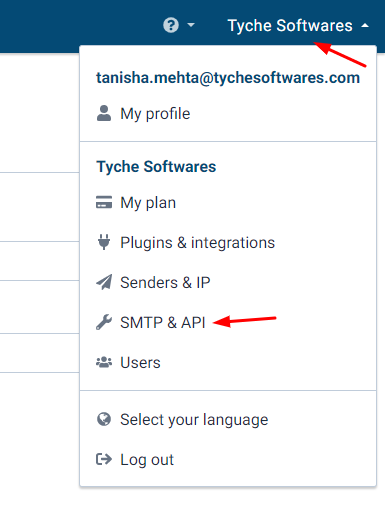The height and width of the screenshot is (518, 385).
Task: Open My plan menu entry
Action: tap(148, 203)
